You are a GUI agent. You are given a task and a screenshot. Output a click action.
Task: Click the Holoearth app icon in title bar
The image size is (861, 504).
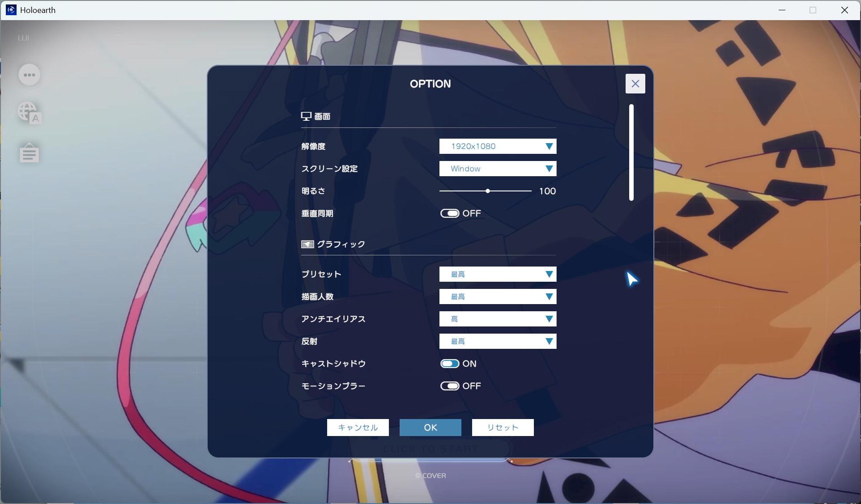(11, 10)
